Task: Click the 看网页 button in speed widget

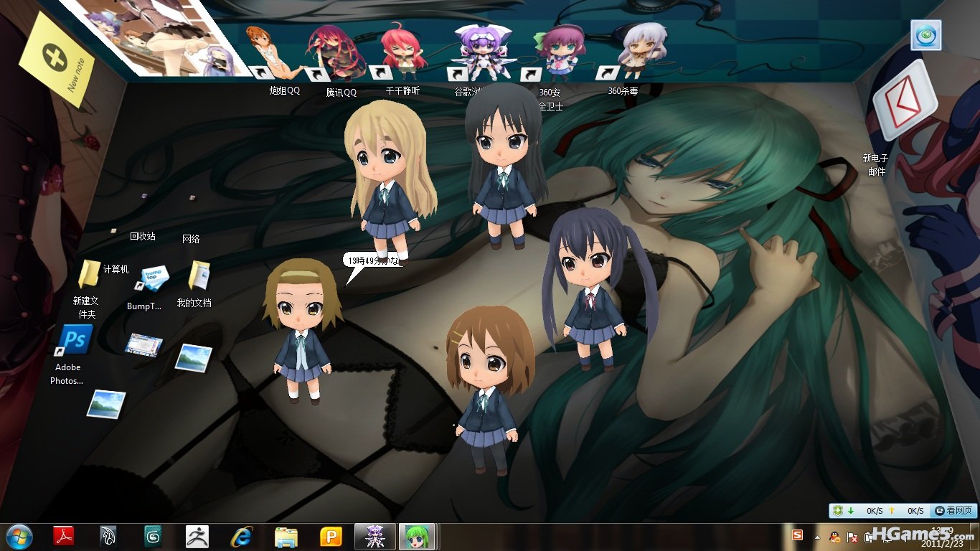Action: pos(953,511)
